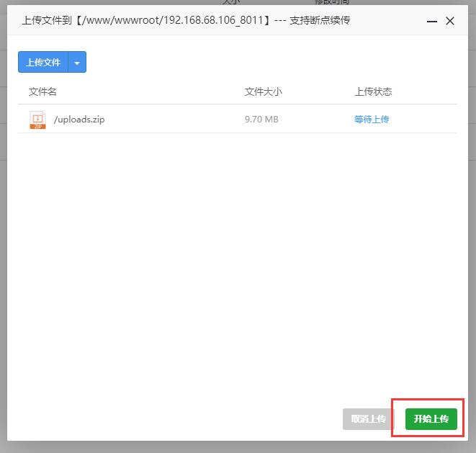
Task: Close the upload dialog with the X
Action: coord(450,21)
